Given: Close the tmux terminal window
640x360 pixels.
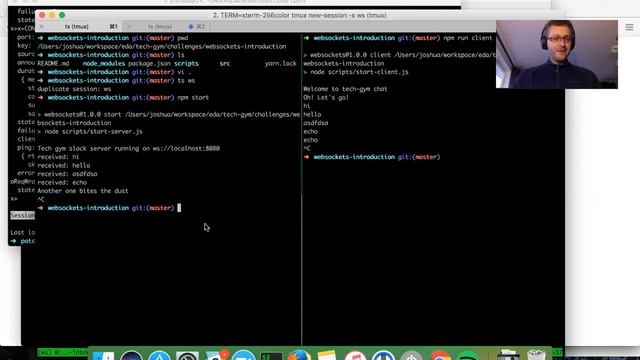Looking at the screenshot, I should (42, 15).
